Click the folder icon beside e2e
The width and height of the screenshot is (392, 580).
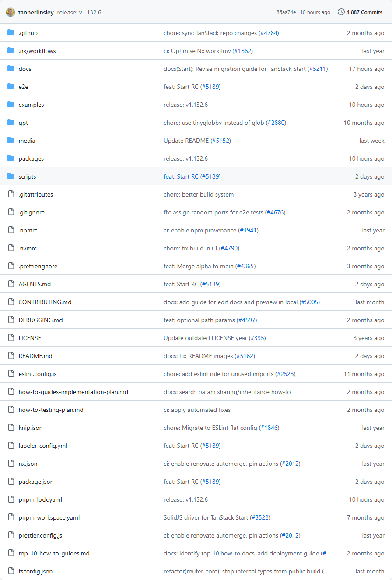click(x=11, y=87)
